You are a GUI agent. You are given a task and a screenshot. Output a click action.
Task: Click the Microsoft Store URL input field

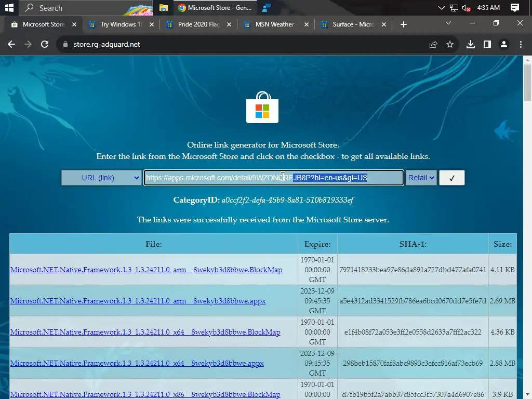[274, 178]
